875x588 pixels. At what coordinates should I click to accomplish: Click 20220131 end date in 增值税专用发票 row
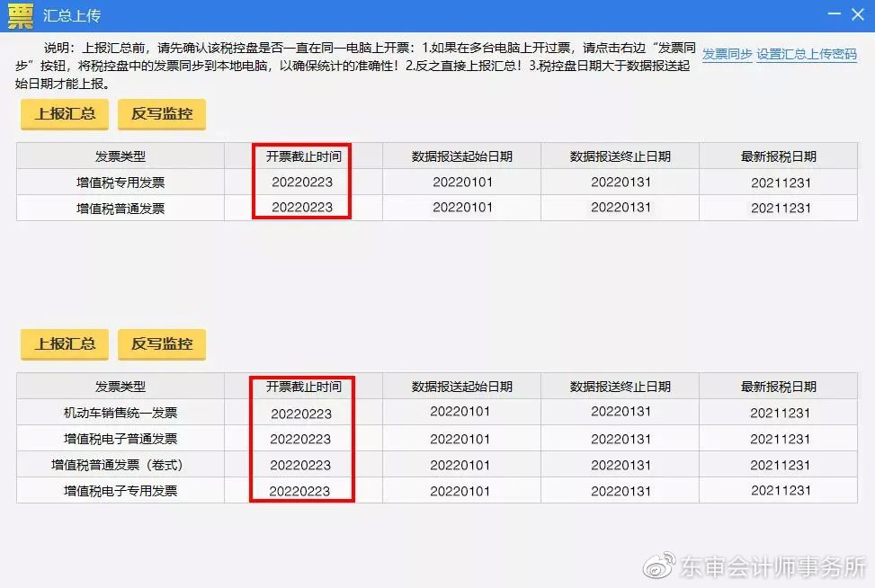[x=621, y=182]
